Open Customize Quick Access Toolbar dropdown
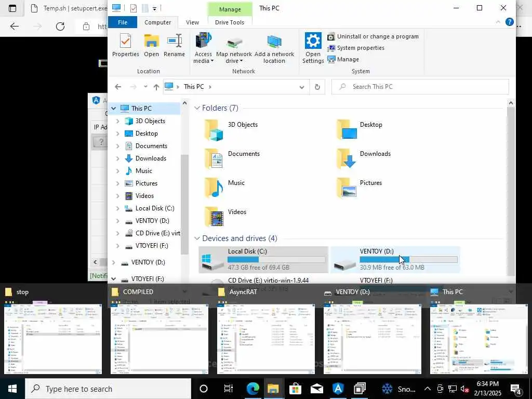Viewport: 532px width, 399px height. click(154, 8)
